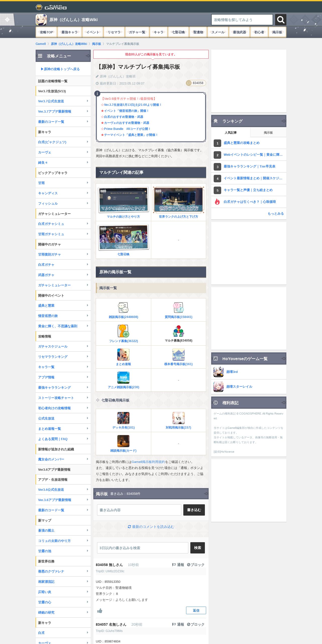This screenshot has width=322, height=644.
Task: Open the 初心者 nav item
Action: (x=259, y=32)
